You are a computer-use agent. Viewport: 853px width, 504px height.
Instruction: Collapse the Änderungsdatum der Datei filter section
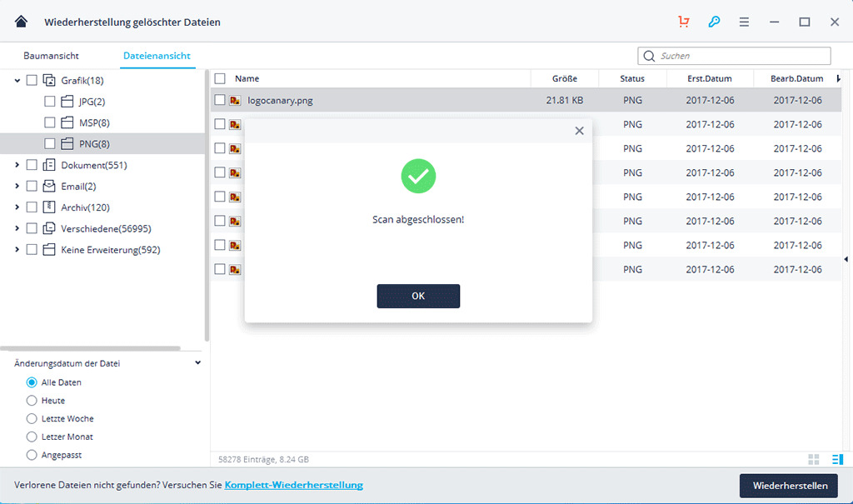(197, 363)
